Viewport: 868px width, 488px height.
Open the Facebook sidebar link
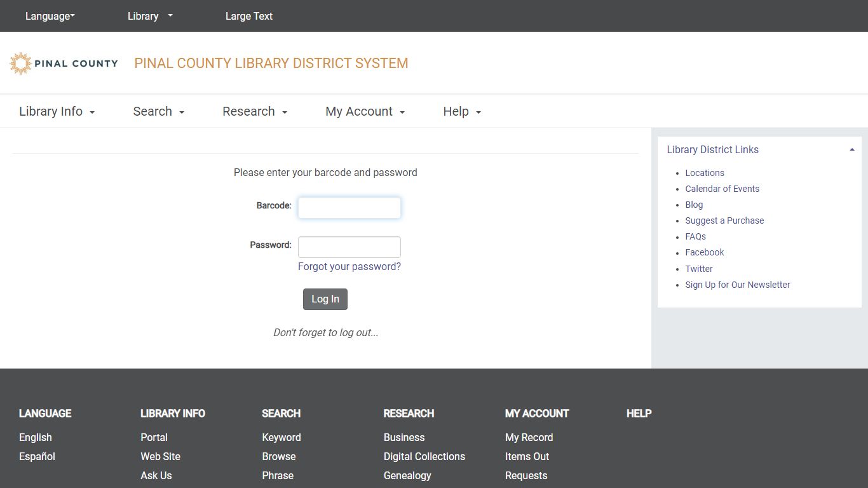pos(705,252)
